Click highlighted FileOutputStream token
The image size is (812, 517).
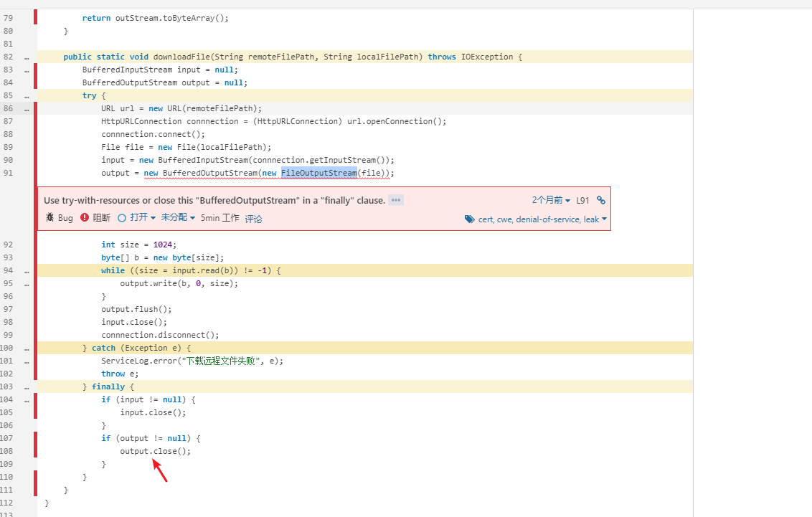pos(318,173)
